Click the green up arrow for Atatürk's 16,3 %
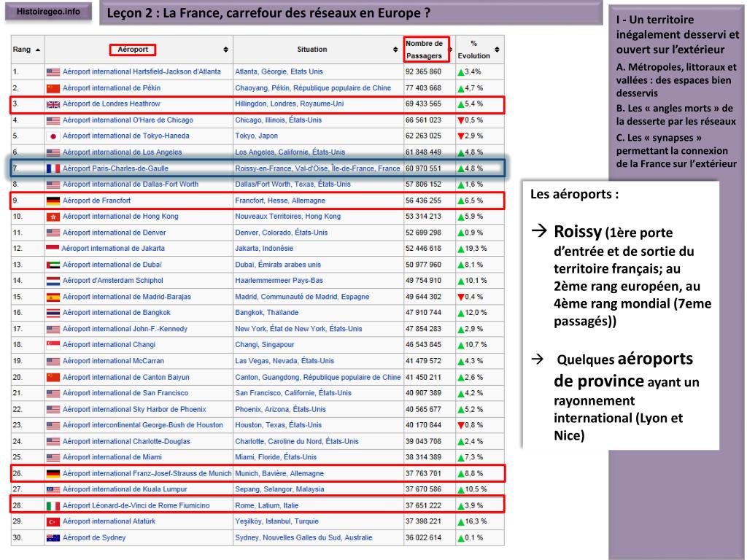Screen dimensions: 747x560 tap(461, 522)
